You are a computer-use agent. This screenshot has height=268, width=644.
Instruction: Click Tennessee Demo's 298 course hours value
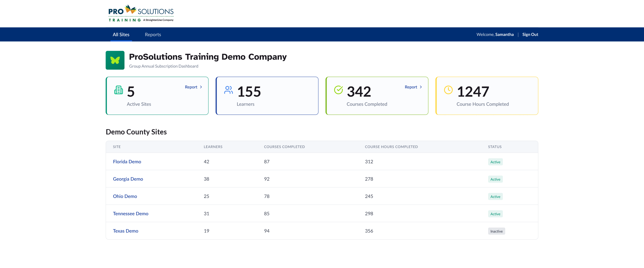click(369, 214)
